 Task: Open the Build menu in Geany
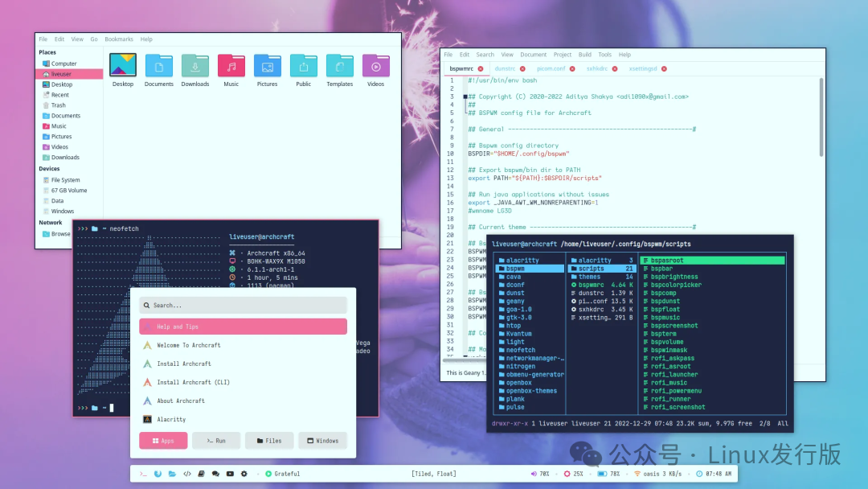585,55
